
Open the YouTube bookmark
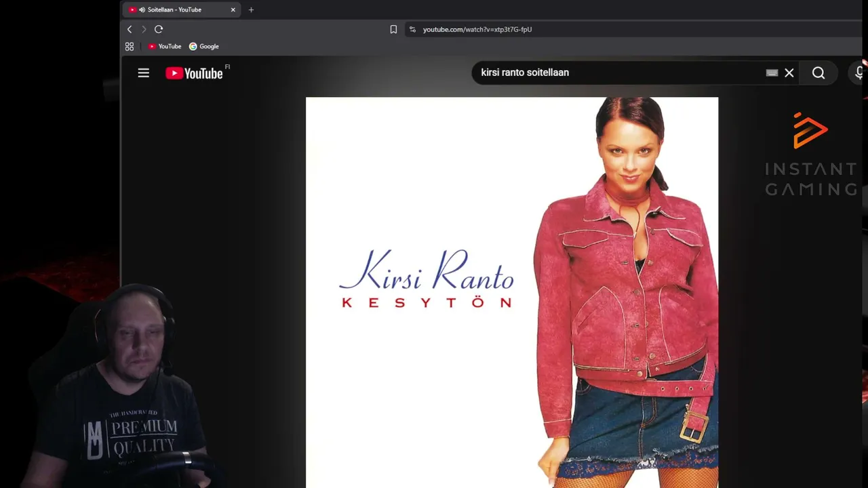click(x=165, y=46)
